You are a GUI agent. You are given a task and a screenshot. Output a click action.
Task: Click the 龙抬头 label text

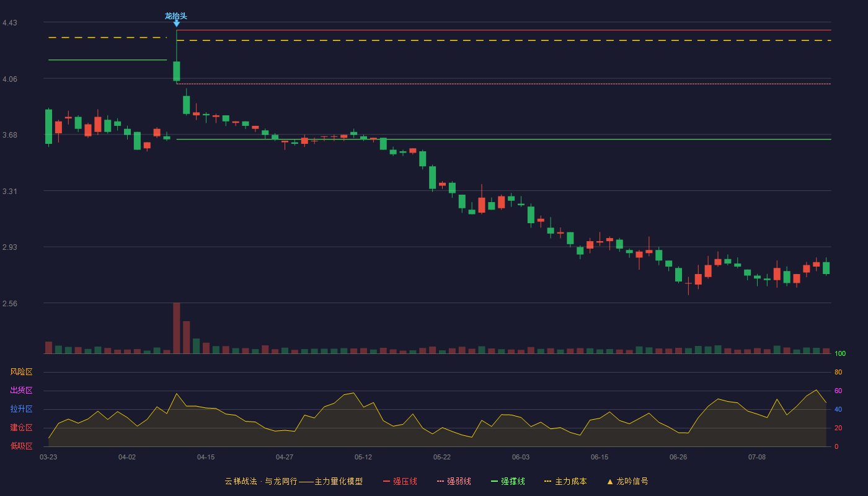(176, 16)
